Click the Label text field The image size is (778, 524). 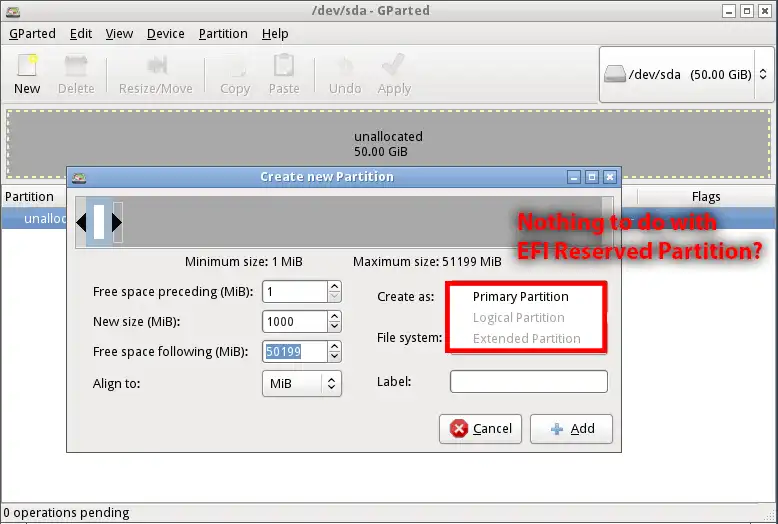[529, 382]
